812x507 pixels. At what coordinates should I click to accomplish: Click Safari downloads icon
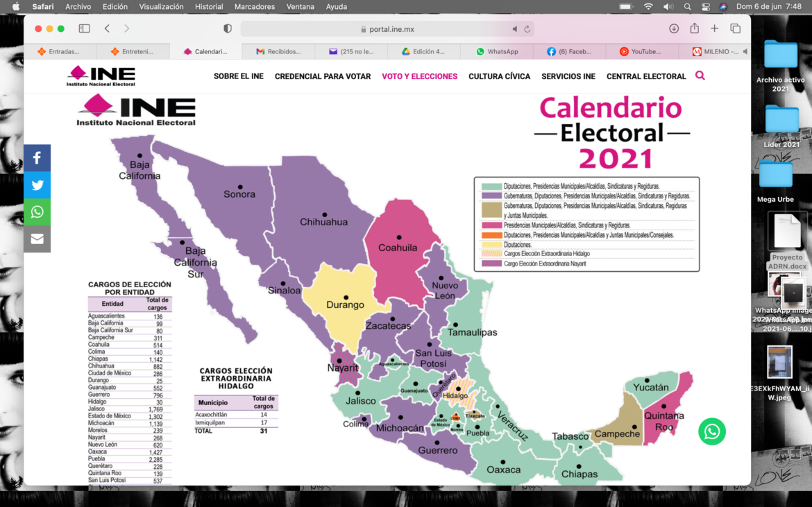674,28
